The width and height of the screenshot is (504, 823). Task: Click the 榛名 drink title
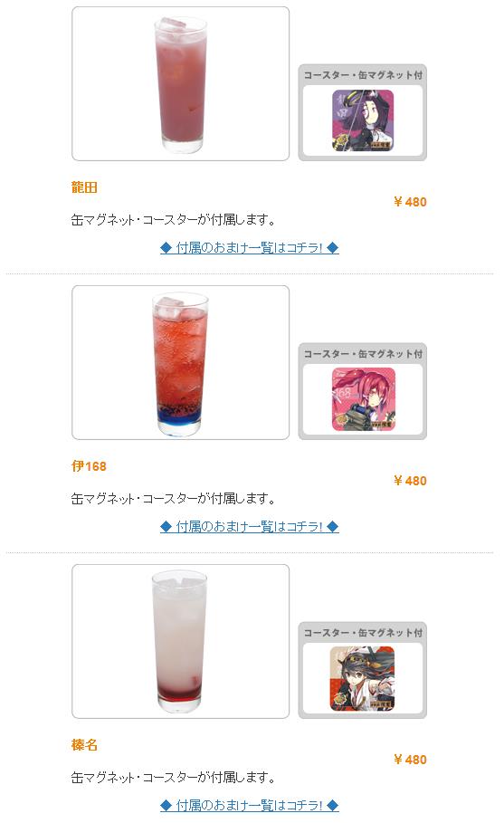pyautogui.click(x=84, y=745)
